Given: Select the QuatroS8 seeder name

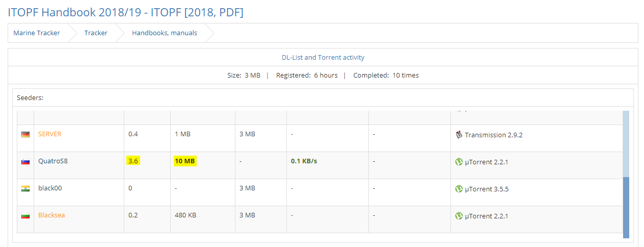Looking at the screenshot, I should point(53,161).
